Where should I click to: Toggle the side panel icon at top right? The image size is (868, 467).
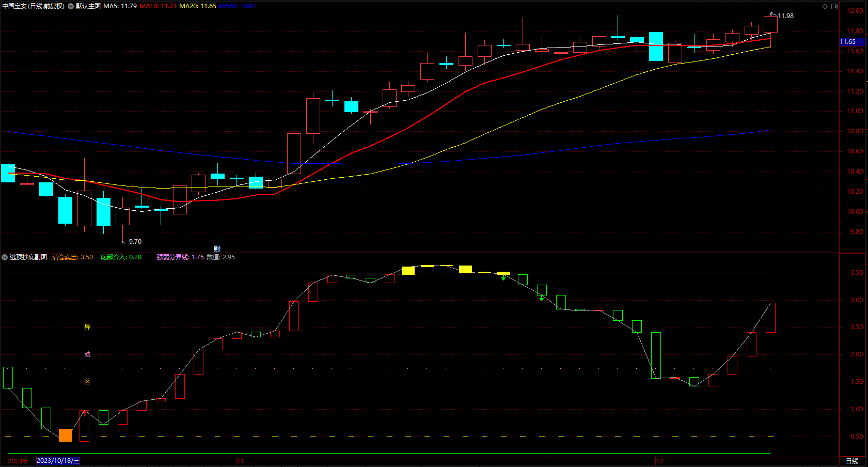point(834,6)
